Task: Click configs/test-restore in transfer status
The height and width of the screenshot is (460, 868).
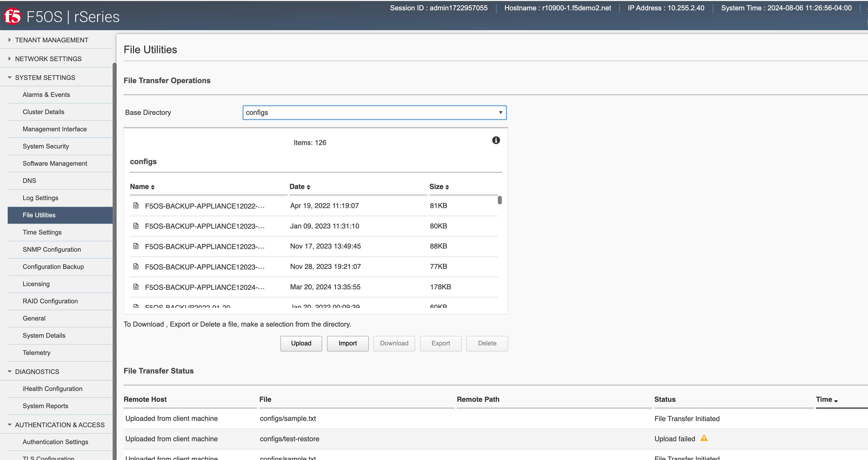Action: pyautogui.click(x=289, y=439)
